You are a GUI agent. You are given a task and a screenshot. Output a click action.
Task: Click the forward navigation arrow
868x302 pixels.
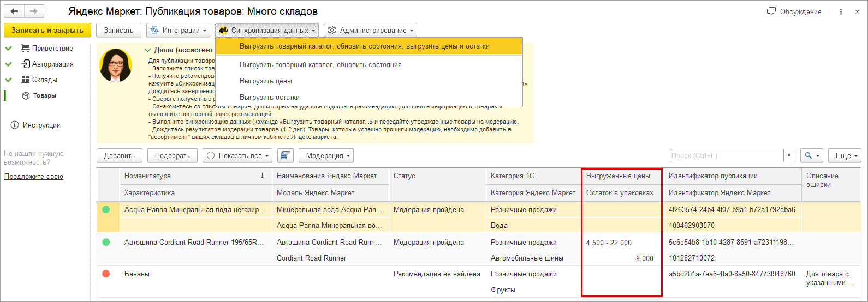[34, 11]
